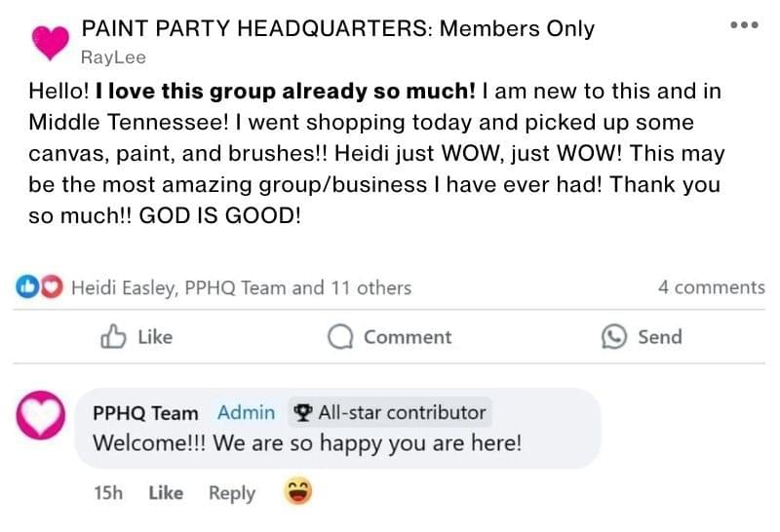Click the Comment speech bubble icon

click(340, 337)
